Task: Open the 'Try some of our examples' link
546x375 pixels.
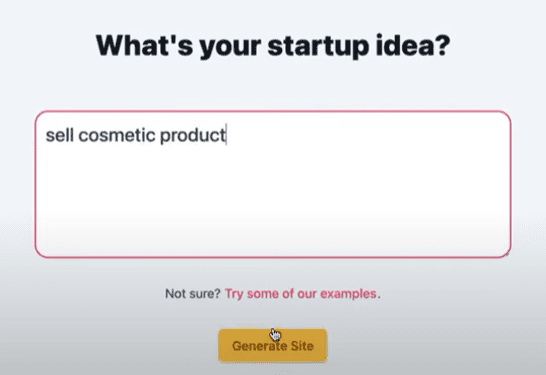Action: click(301, 294)
